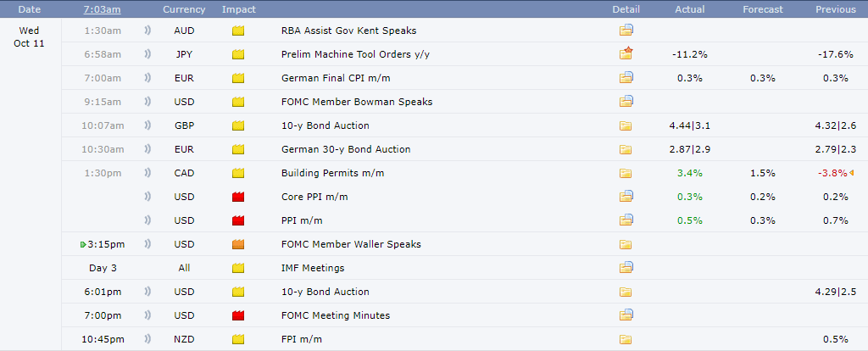Viewport: 868px width, 351px height.
Task: Open detail folder for Building Permits m/m
Action: coord(626,173)
